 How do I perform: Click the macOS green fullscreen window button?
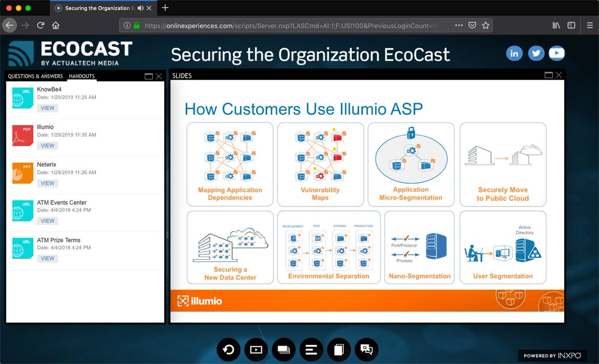[x=28, y=8]
